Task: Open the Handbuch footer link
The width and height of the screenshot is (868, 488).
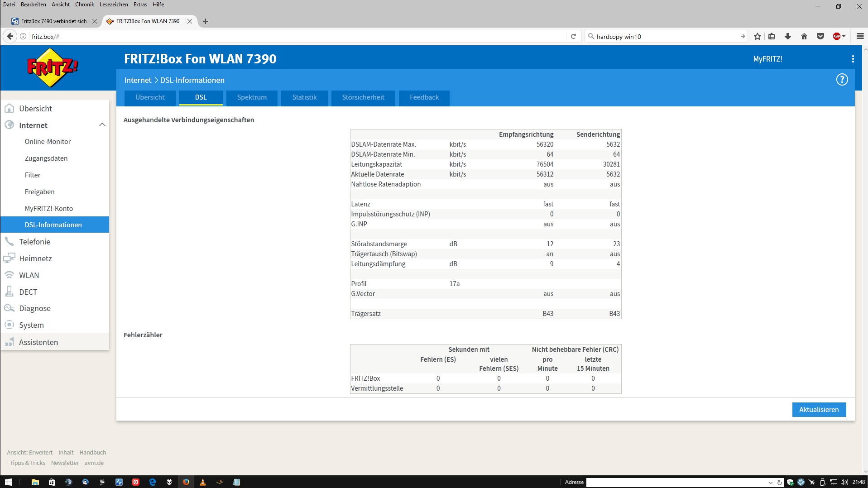Action: (x=93, y=452)
